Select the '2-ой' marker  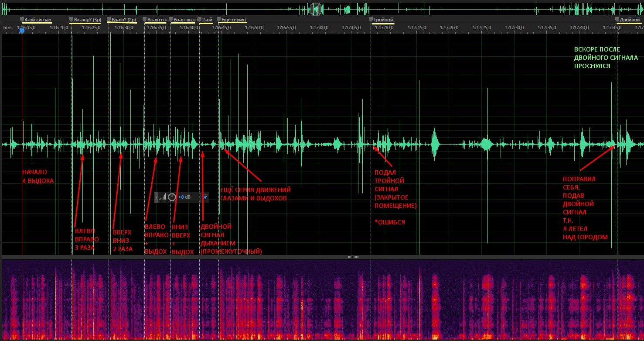(x=205, y=20)
